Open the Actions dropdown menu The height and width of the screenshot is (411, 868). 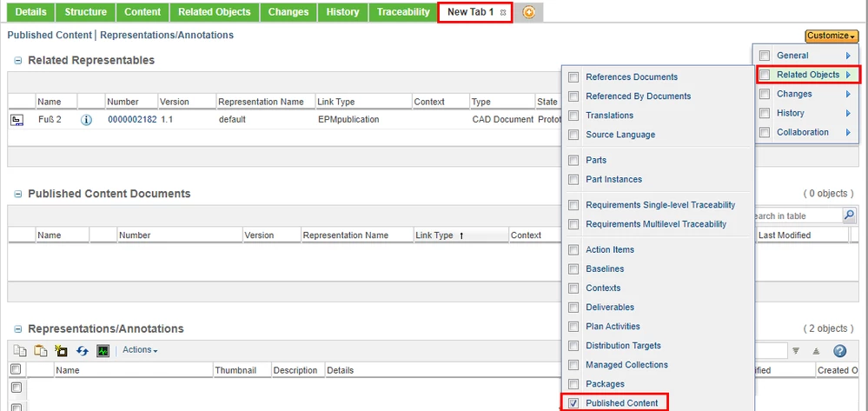pyautogui.click(x=140, y=350)
